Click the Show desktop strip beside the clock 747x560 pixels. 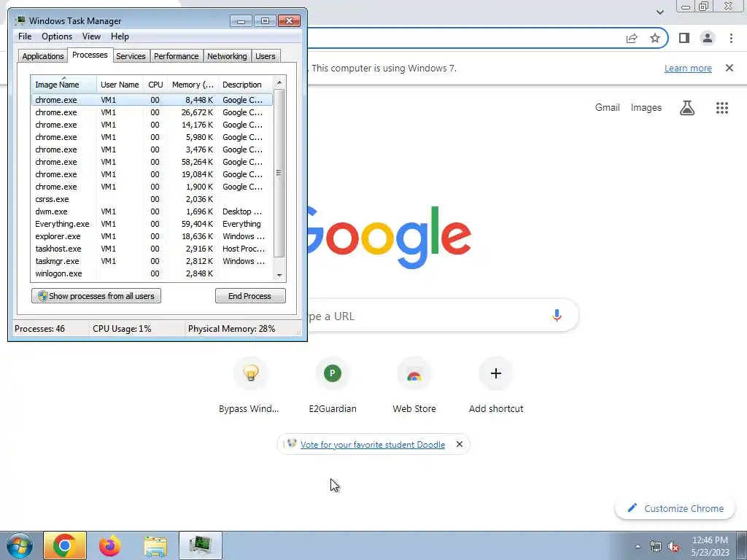point(742,545)
